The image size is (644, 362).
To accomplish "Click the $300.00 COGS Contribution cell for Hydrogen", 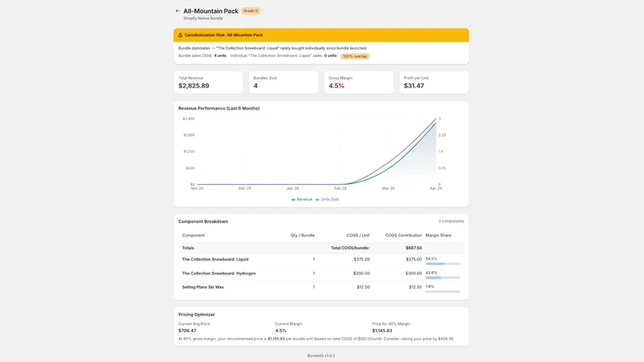I will click(414, 274).
